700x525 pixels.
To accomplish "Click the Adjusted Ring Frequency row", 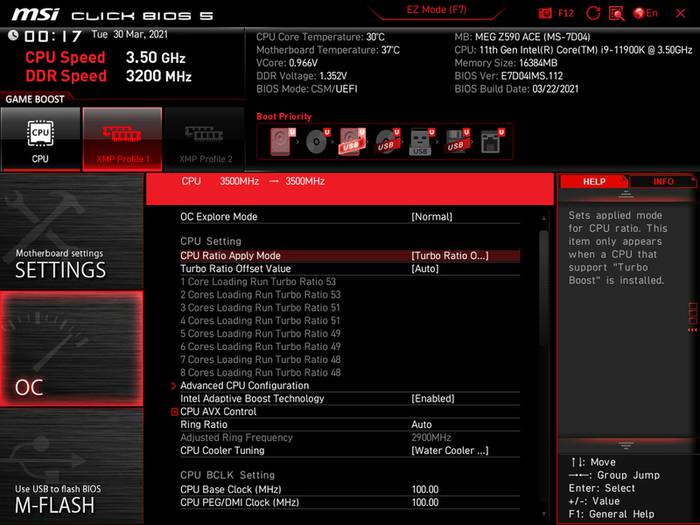I will tap(350, 438).
